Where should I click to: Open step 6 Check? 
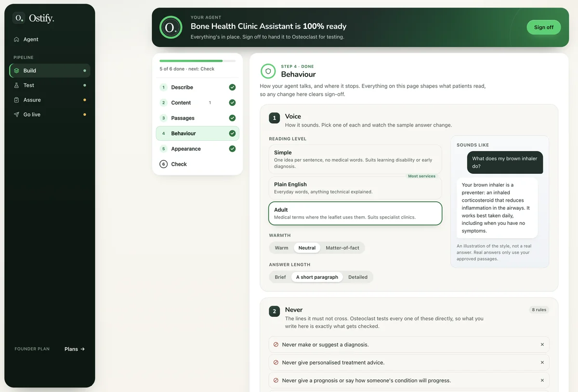pyautogui.click(x=197, y=164)
